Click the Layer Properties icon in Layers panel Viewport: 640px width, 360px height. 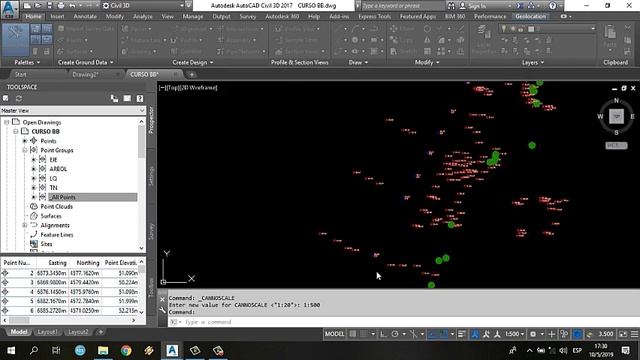483,32
